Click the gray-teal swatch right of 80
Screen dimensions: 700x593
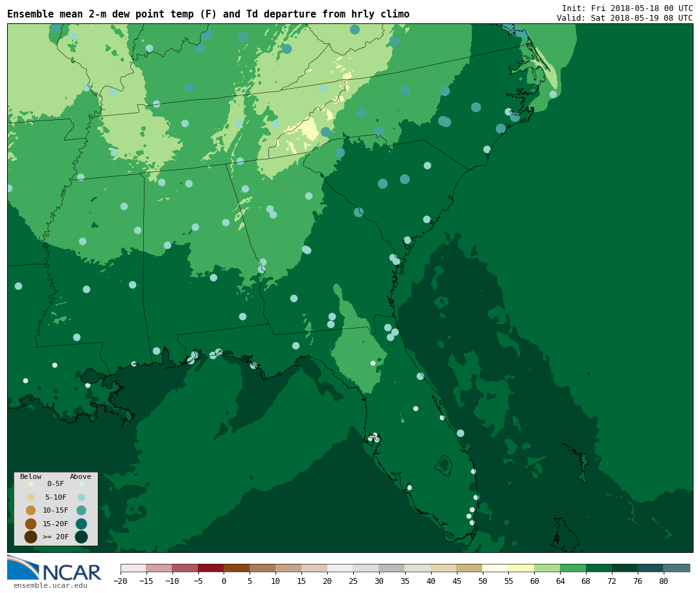(x=677, y=568)
